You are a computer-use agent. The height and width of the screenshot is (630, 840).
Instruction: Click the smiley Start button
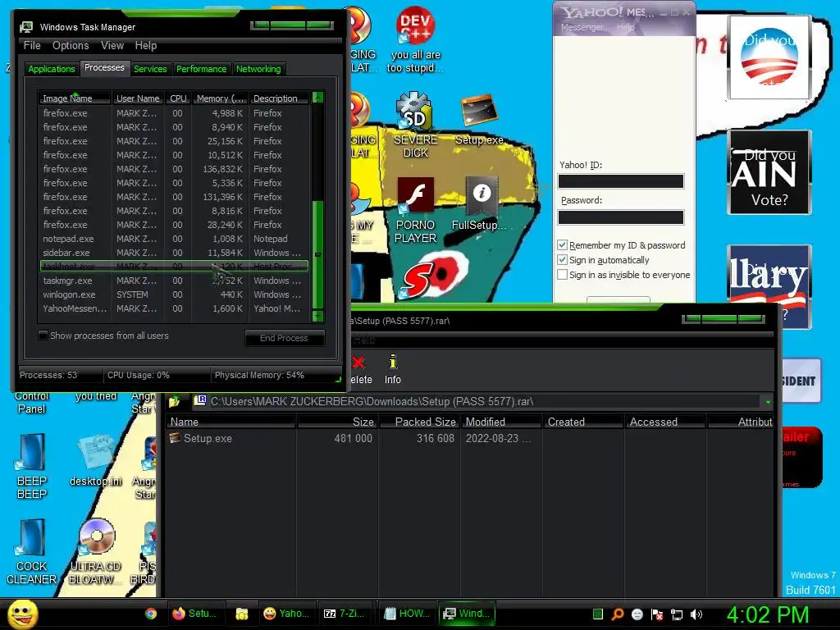pyautogui.click(x=22, y=614)
